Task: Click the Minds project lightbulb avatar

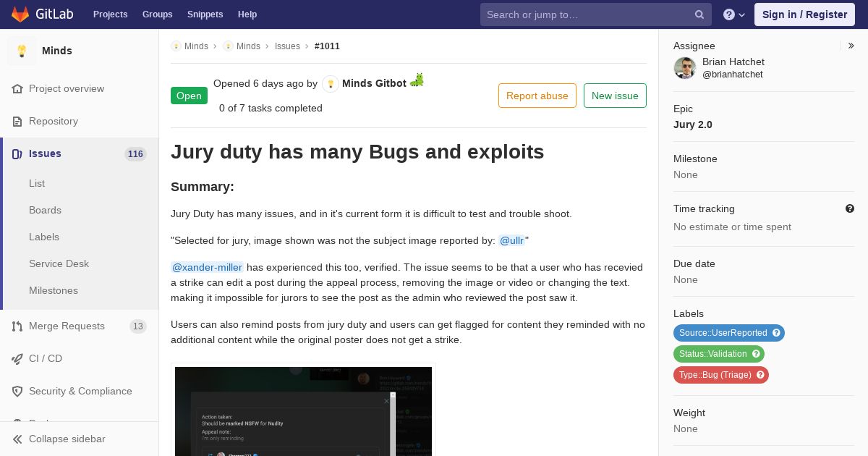Action: tap(22, 51)
